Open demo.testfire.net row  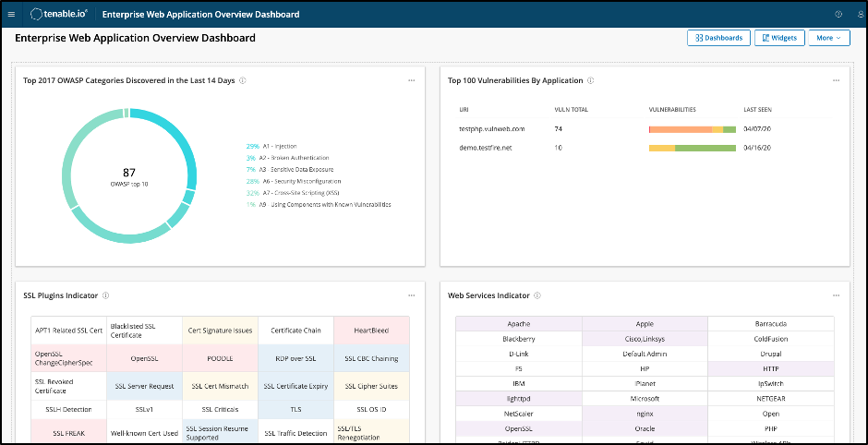pyautogui.click(x=645, y=148)
